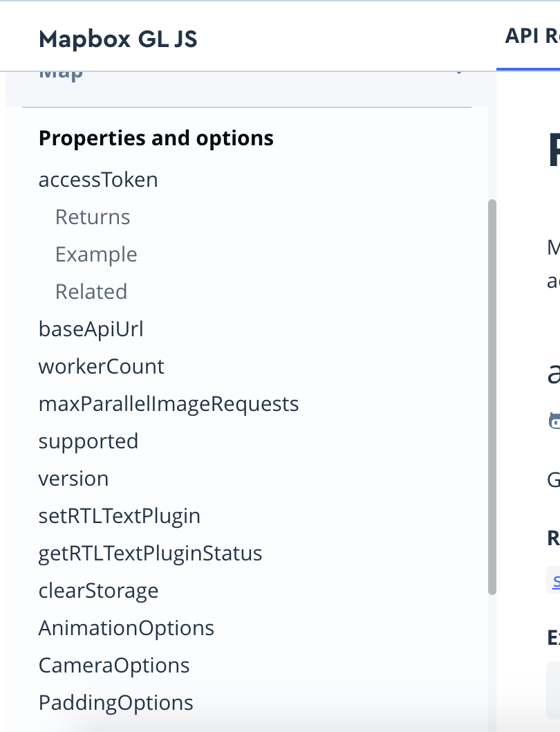The image size is (560, 732).
Task: Click the Mapbox GL JS header logo
Action: [x=118, y=39]
